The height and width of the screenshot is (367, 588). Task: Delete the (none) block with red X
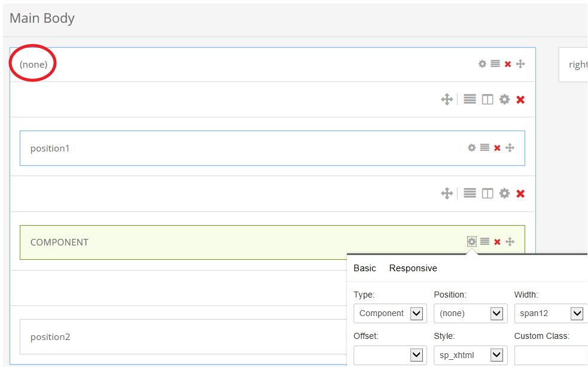(508, 64)
